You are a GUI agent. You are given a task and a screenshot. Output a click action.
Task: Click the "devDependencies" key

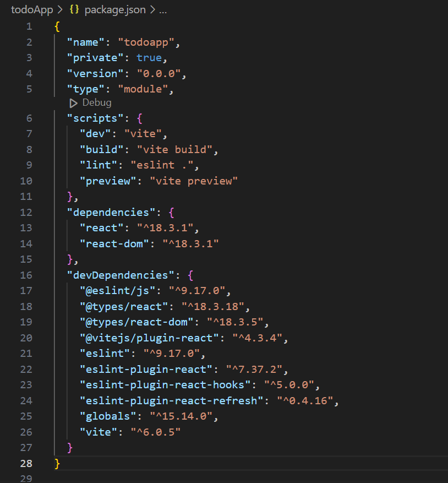click(x=121, y=275)
